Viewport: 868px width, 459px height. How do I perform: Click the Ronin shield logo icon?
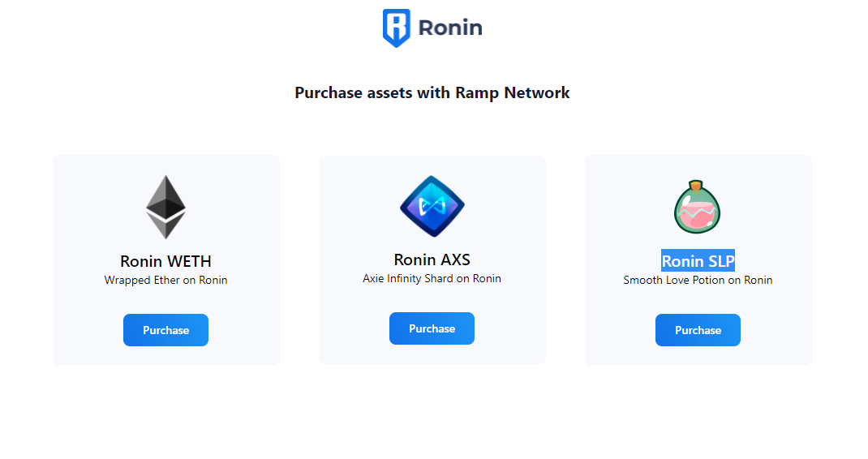click(397, 28)
